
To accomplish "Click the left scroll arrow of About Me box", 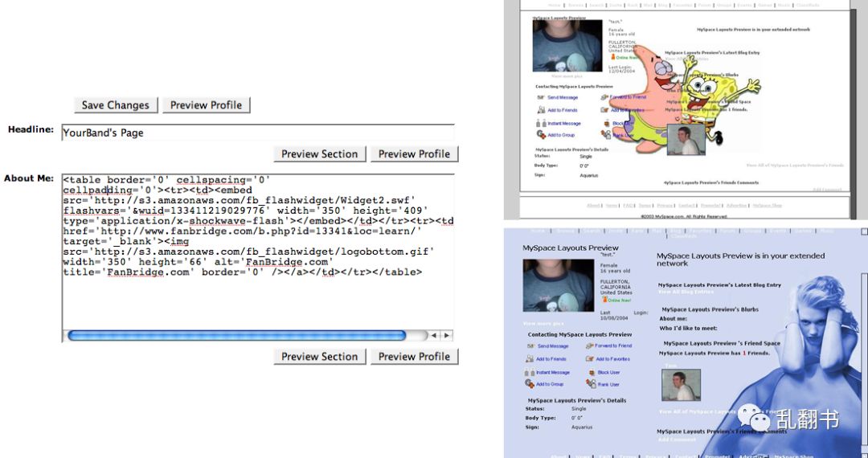I will (434, 336).
